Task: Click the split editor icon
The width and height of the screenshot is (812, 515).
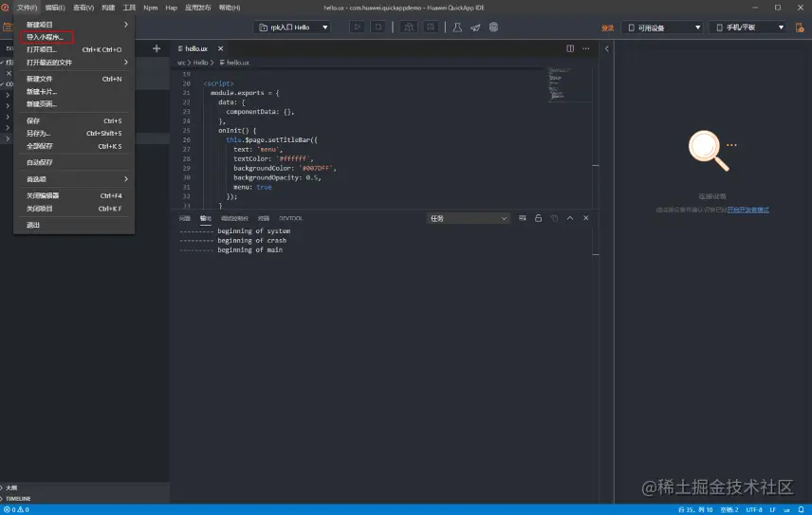Action: pos(570,48)
